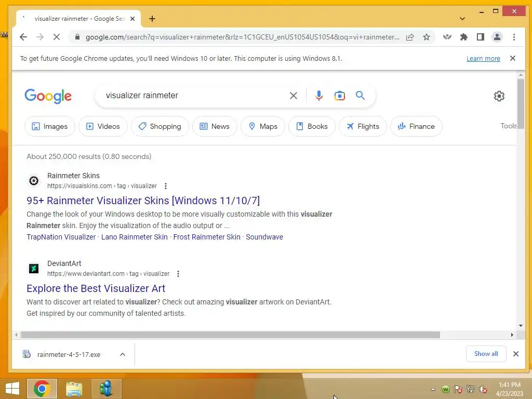Open the Windows Start button

pyautogui.click(x=12, y=389)
